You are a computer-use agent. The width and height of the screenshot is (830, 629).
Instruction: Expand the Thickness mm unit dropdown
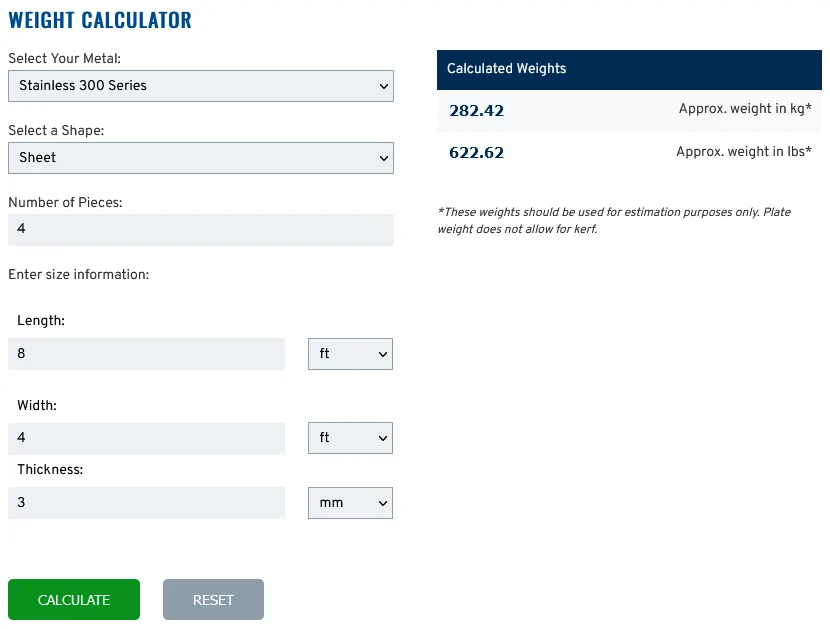coord(350,503)
